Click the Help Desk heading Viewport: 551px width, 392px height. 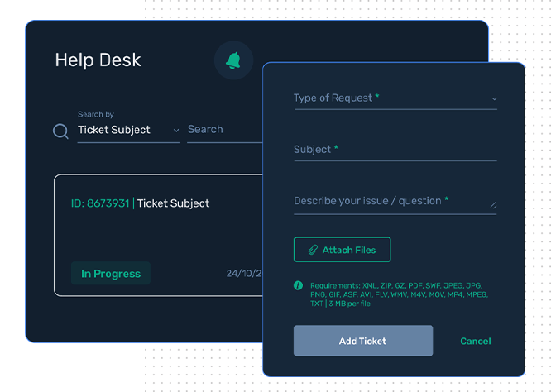tap(98, 60)
